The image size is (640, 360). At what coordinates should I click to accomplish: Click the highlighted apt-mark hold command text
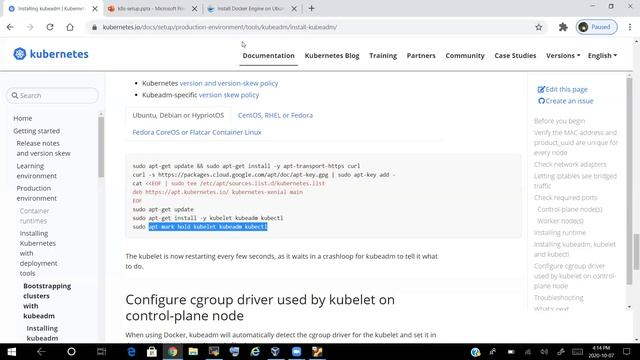pyautogui.click(x=208, y=227)
